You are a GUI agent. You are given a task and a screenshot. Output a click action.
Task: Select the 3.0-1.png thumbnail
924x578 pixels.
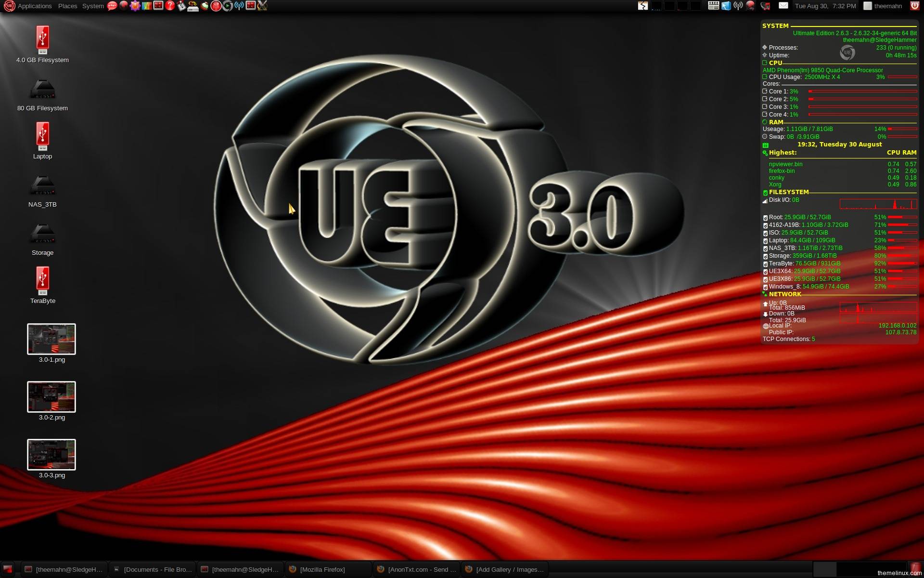coord(51,339)
